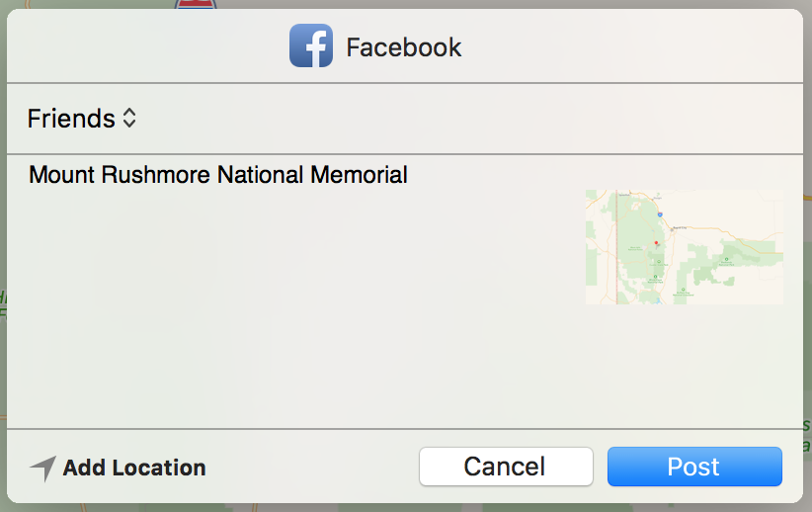Click the Add Location arrow icon
This screenshot has width=812, height=512.
click(x=43, y=468)
